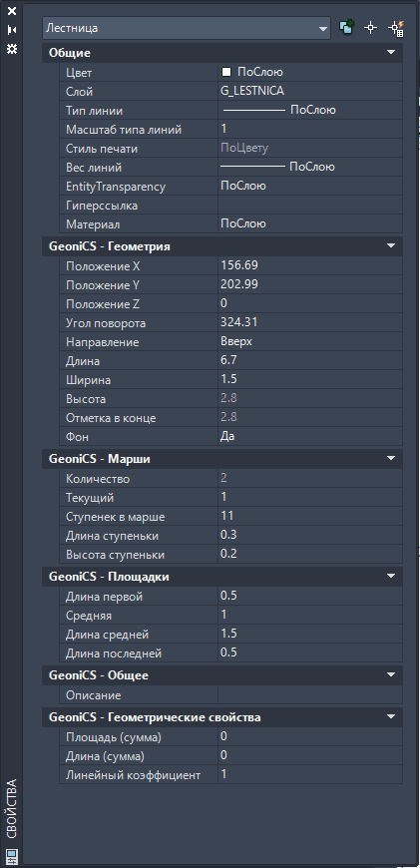Close the Properties palette with the X icon
This screenshot has width=420, height=868.
pyautogui.click(x=12, y=11)
